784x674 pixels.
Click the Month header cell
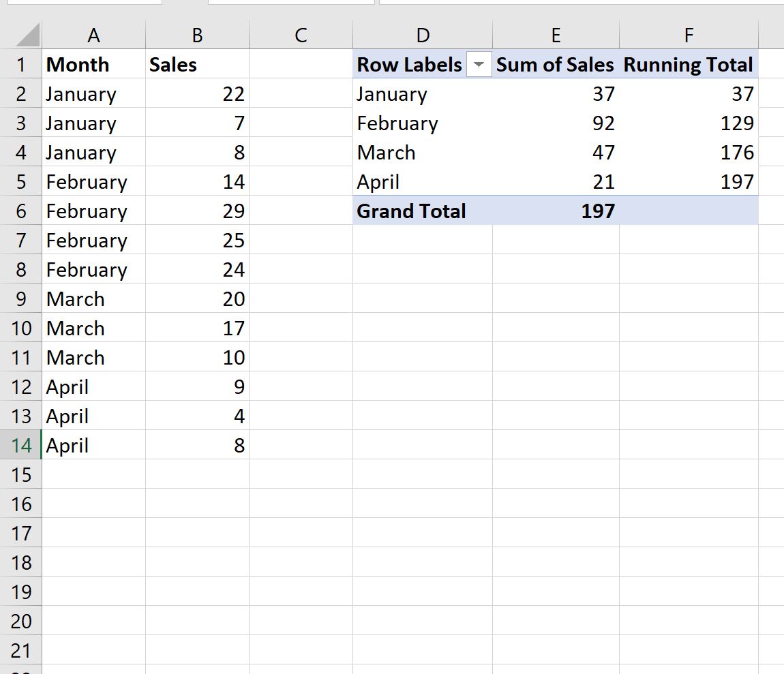(x=93, y=65)
